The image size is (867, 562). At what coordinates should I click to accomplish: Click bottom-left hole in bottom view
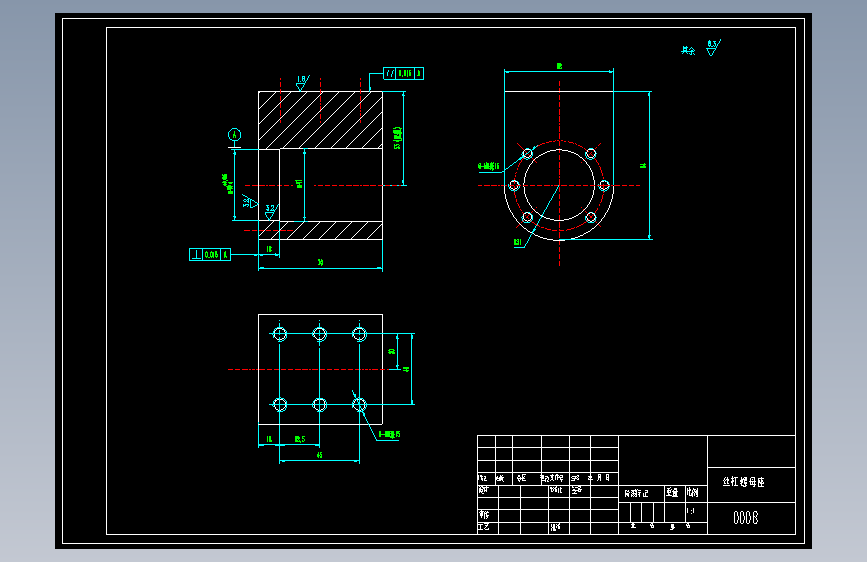point(280,405)
